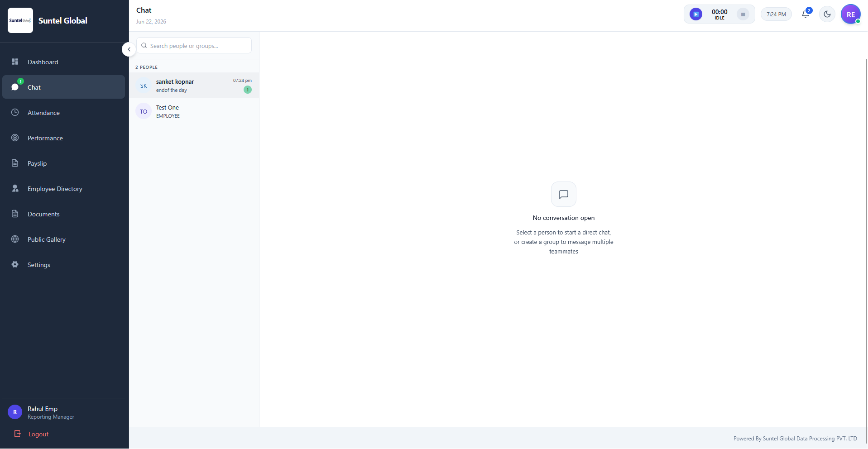Open notifications bell icon
The height and width of the screenshot is (449, 868).
(x=806, y=14)
